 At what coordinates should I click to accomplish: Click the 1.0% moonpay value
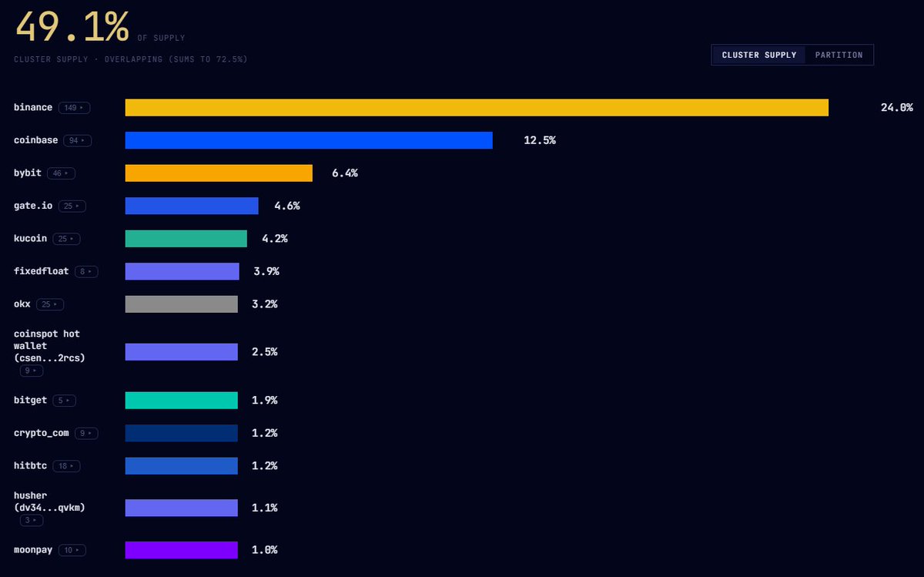tap(265, 550)
